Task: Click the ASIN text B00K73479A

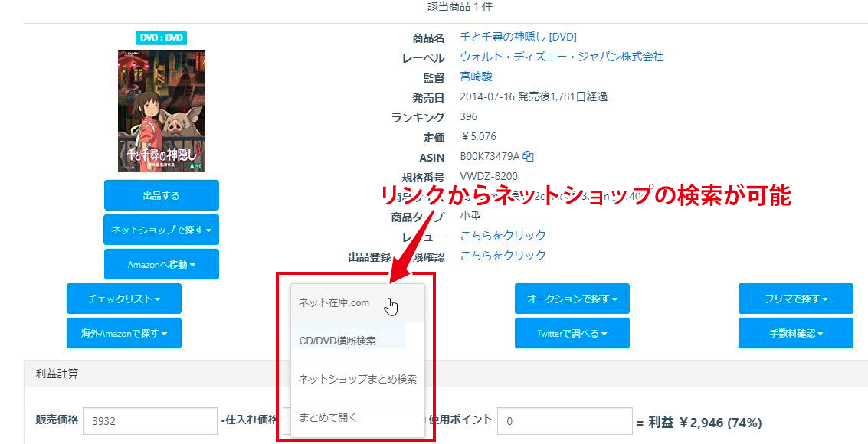Action: 490,156
